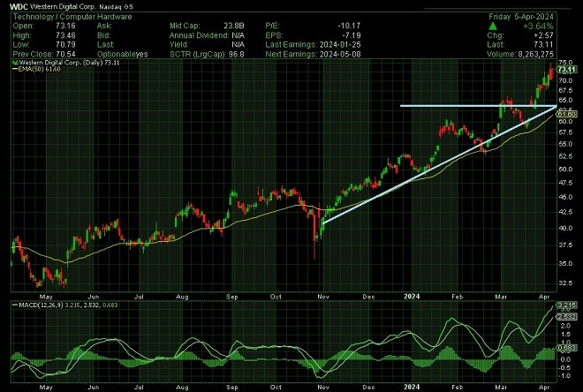
Task: Click the 50.0 price axis label
Action: [565, 170]
